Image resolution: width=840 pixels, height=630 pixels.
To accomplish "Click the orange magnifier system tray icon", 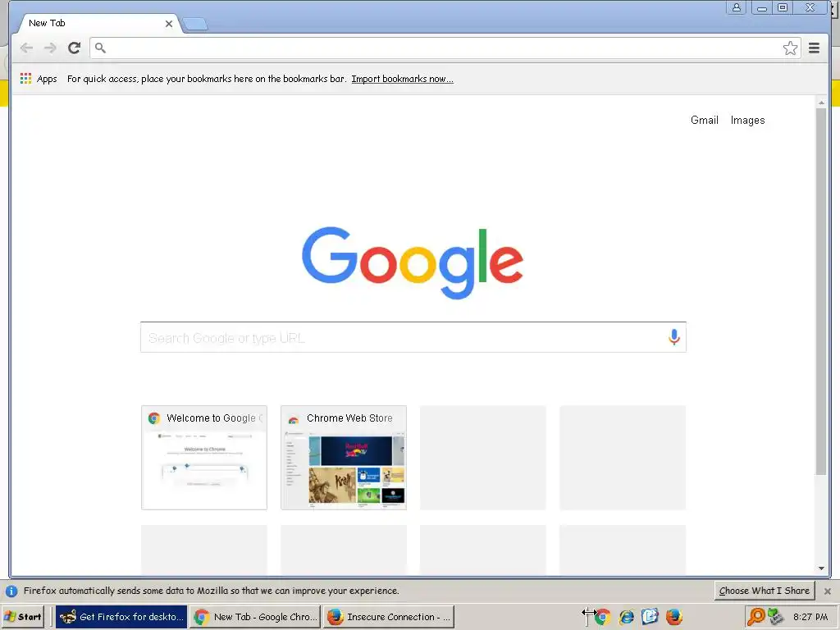I will point(756,617).
